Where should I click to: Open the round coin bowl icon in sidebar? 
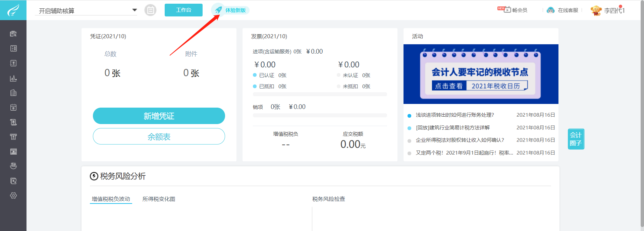click(13, 166)
